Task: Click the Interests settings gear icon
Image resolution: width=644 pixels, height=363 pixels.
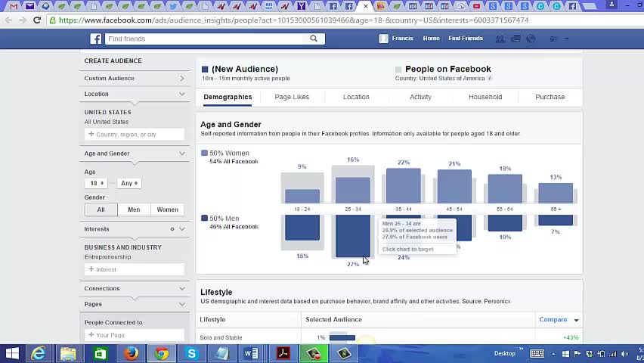Action: 172,229
